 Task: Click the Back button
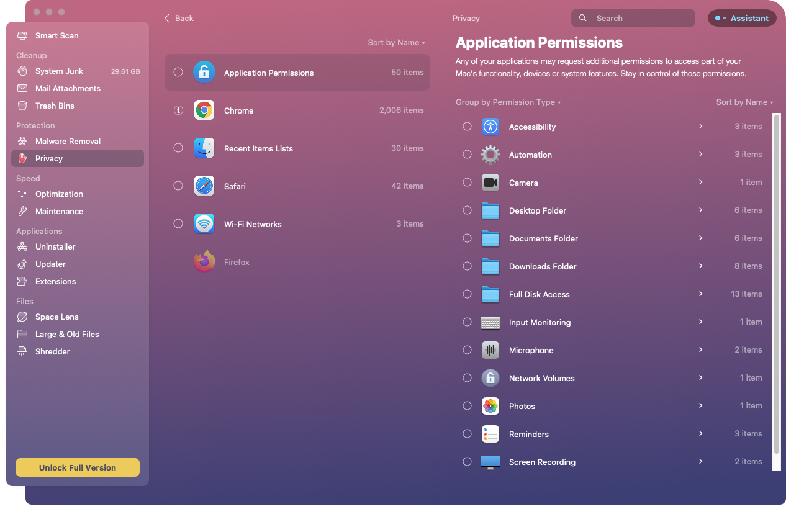tap(179, 18)
